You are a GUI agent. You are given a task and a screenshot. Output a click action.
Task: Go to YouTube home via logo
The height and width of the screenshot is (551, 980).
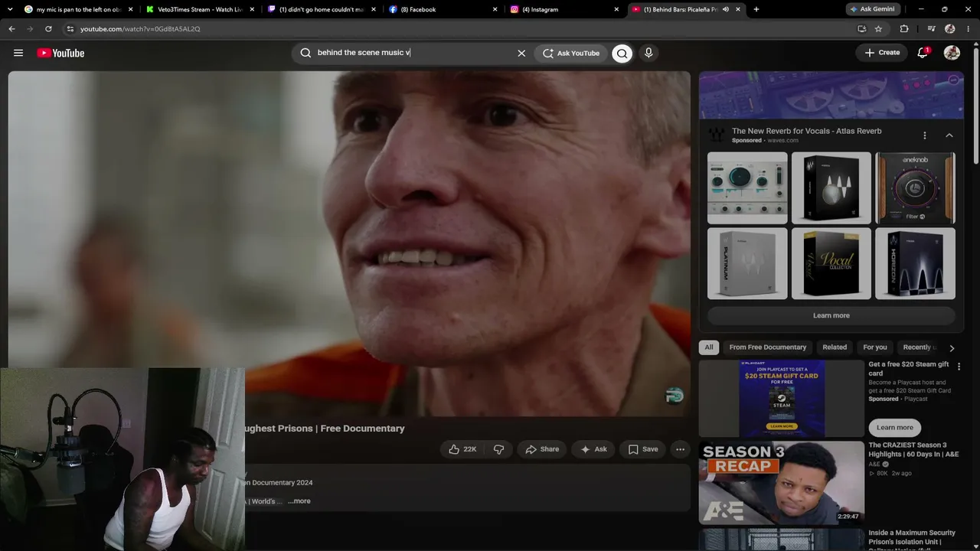[x=60, y=53]
